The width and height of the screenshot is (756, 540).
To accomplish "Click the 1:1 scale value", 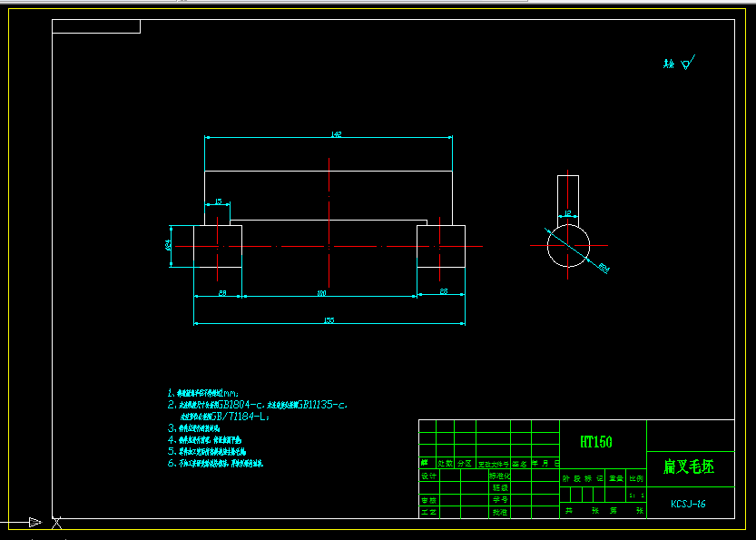I will [x=636, y=496].
